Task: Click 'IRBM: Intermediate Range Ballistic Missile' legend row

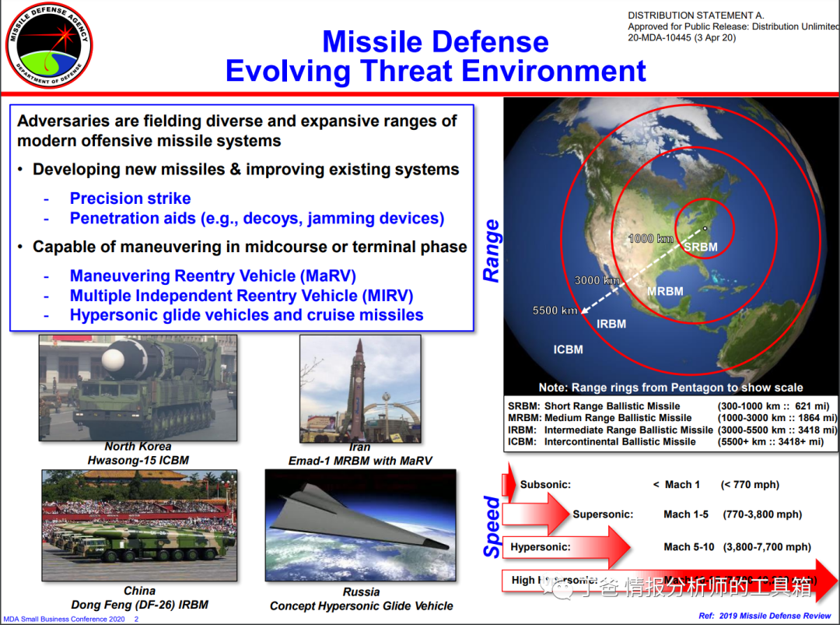Action: (672, 430)
